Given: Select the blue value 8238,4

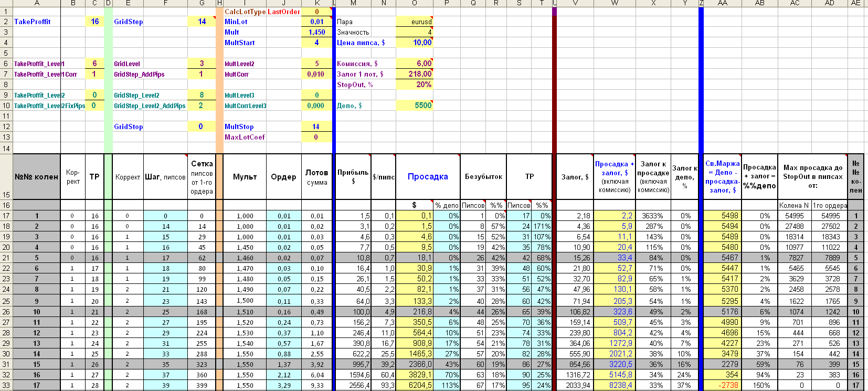Looking at the screenshot, I should click(x=615, y=385).
